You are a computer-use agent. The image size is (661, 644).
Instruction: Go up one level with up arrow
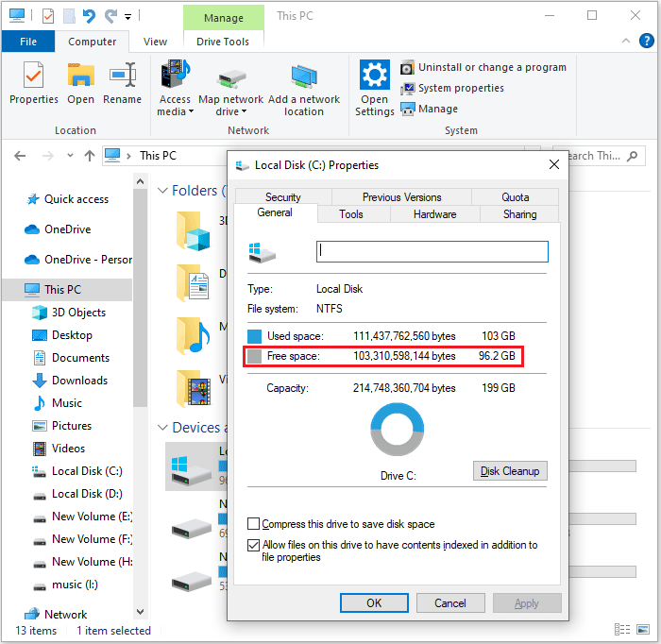90,156
